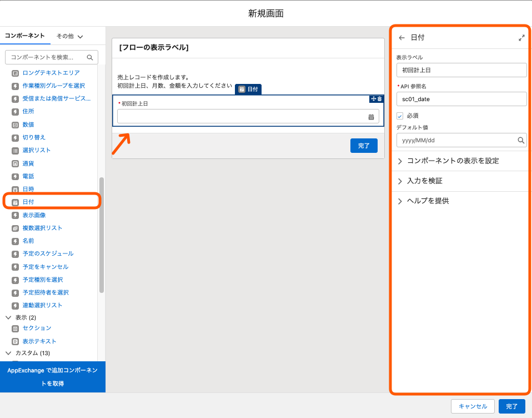Viewport: 532px width, 418px height.
Task: Toggle the 必須 checkbox
Action: (400, 116)
